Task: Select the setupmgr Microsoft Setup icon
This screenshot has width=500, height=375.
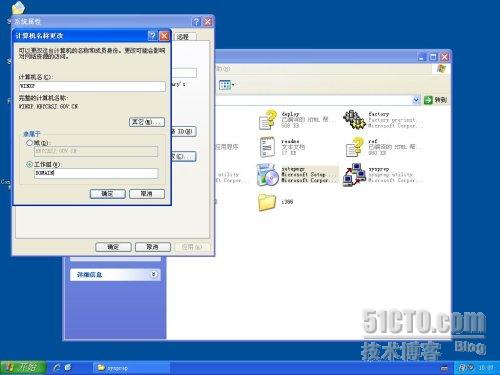Action: [268, 175]
